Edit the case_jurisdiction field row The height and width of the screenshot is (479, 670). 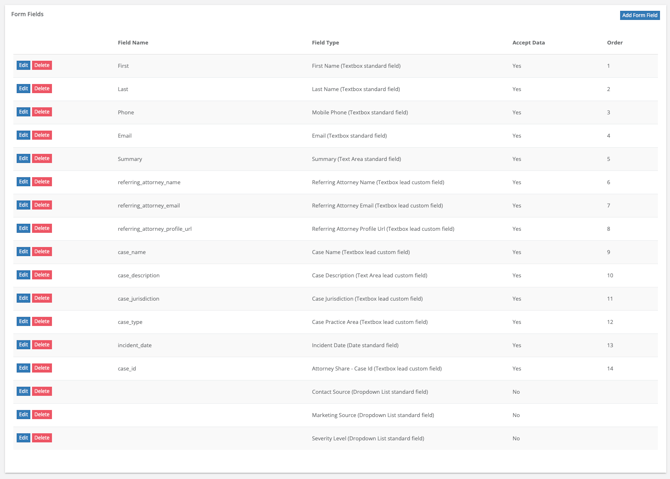(x=23, y=298)
